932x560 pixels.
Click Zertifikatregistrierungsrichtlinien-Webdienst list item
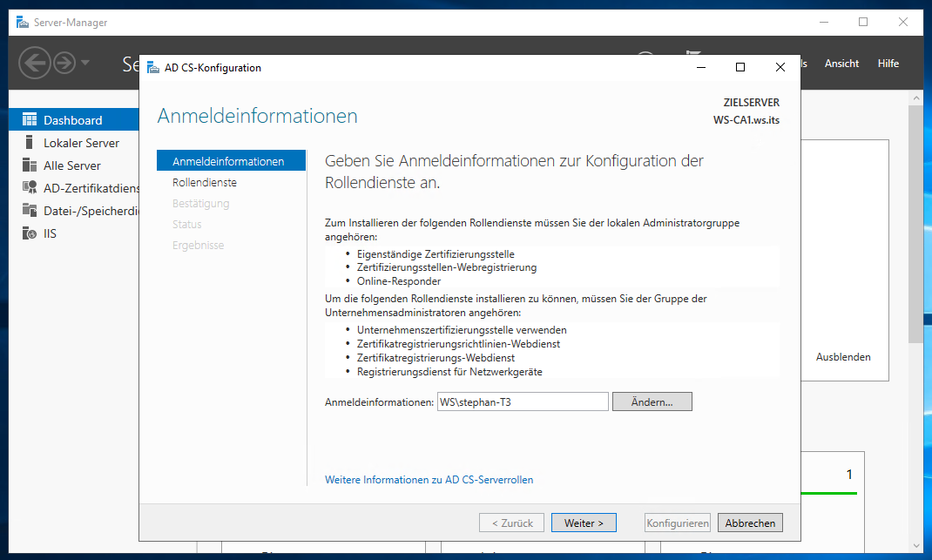[x=458, y=344]
